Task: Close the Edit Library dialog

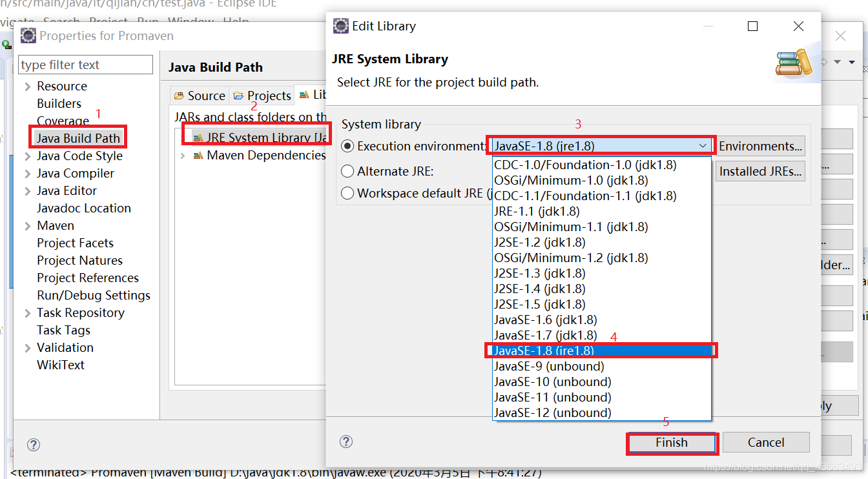Action: (798, 26)
